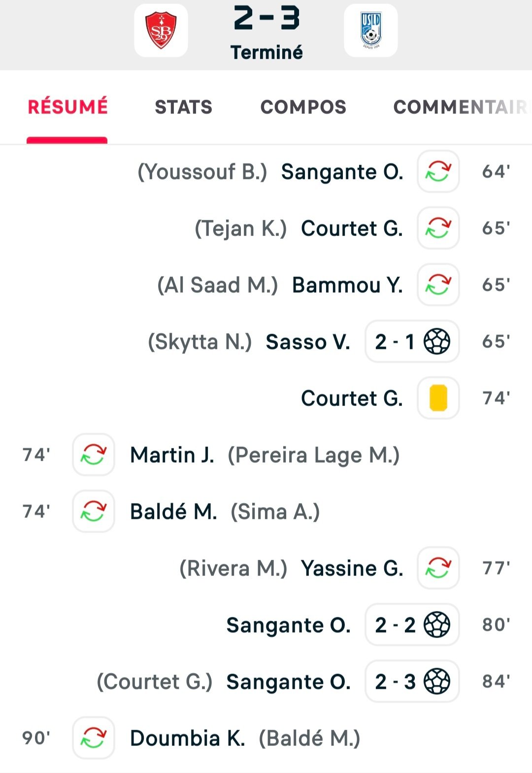Open the USLD Dunkerque team logo
The width and height of the screenshot is (532, 773).
pyautogui.click(x=371, y=31)
